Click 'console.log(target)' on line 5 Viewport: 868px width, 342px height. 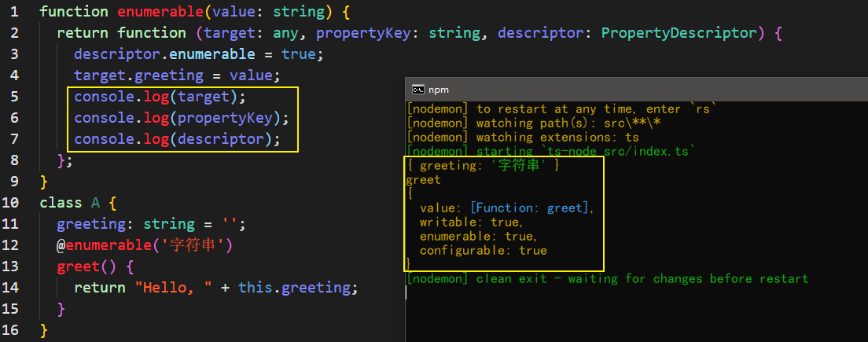[x=160, y=97]
